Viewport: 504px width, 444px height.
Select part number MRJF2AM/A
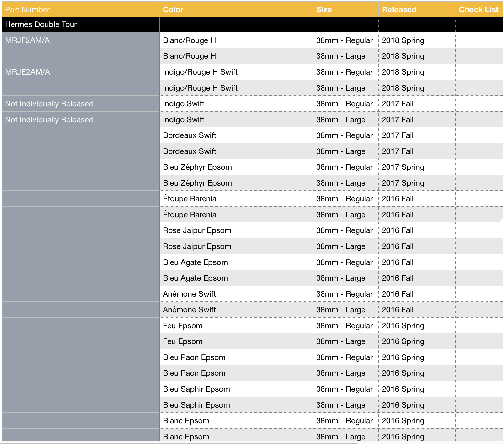[x=27, y=40]
